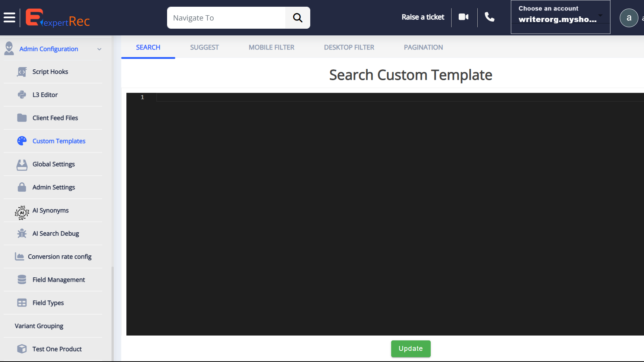Select the PAGINATION tab

(x=423, y=47)
